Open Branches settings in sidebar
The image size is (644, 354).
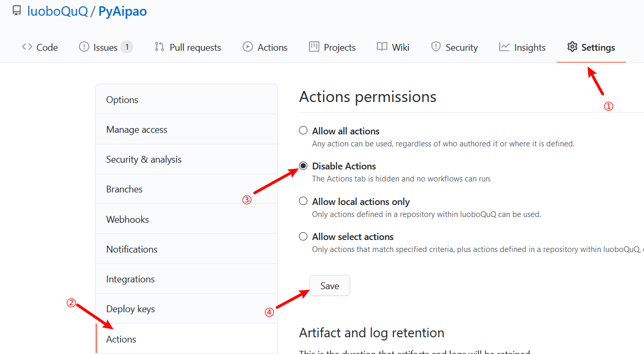(x=187, y=189)
